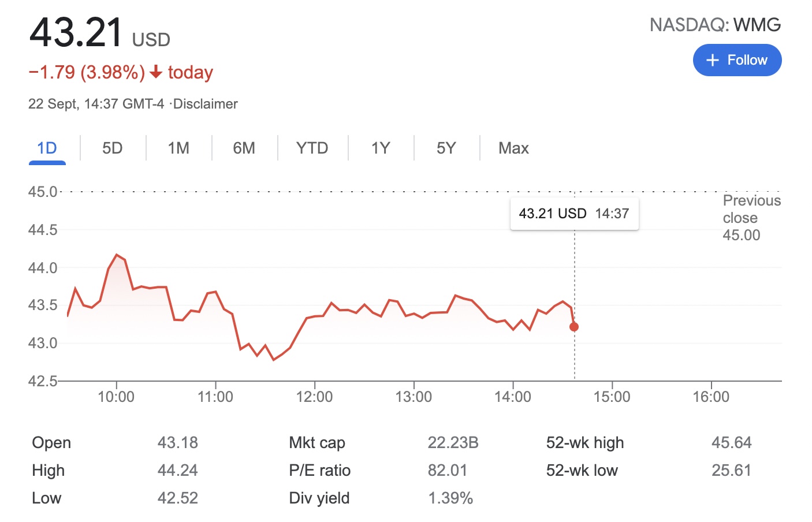Click the 10:00 mark on time axis
This screenshot has width=812, height=522.
point(116,397)
